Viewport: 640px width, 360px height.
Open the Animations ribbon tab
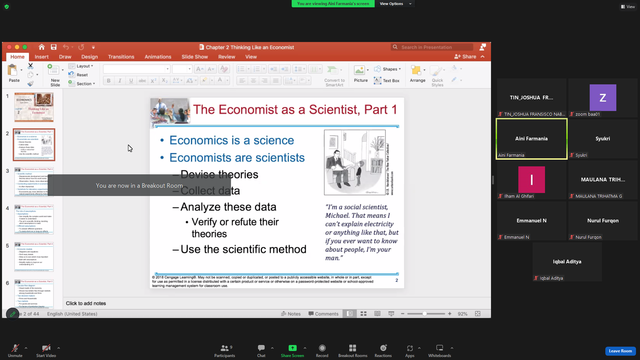(x=158, y=57)
